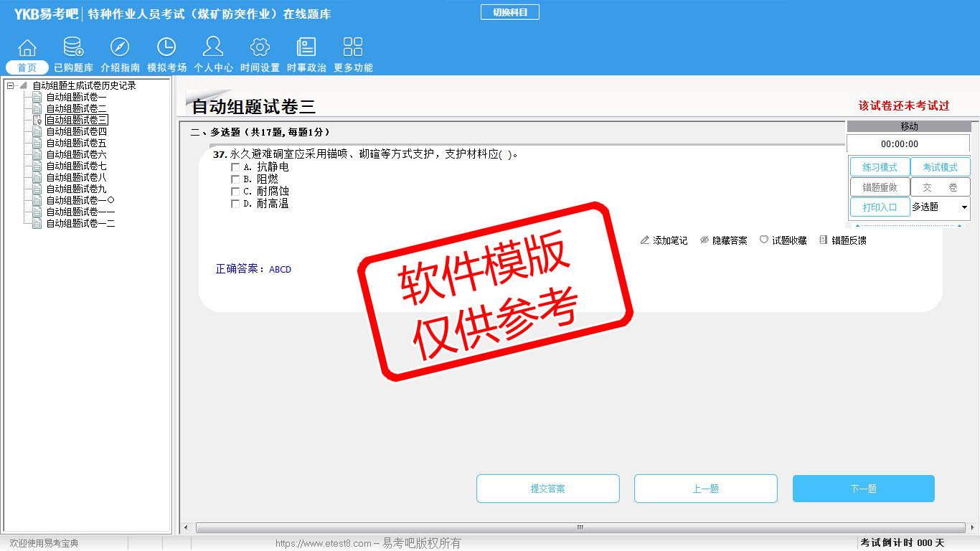Click the pencil icon beside 添加笔记
Image resolution: width=980 pixels, height=551 pixels.
pos(645,240)
